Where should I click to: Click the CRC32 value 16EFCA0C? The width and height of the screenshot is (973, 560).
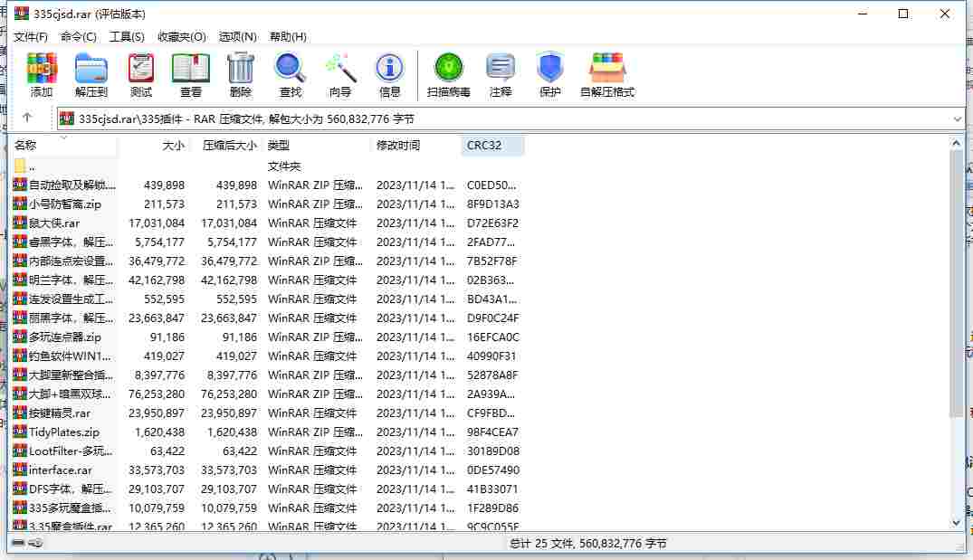point(492,337)
